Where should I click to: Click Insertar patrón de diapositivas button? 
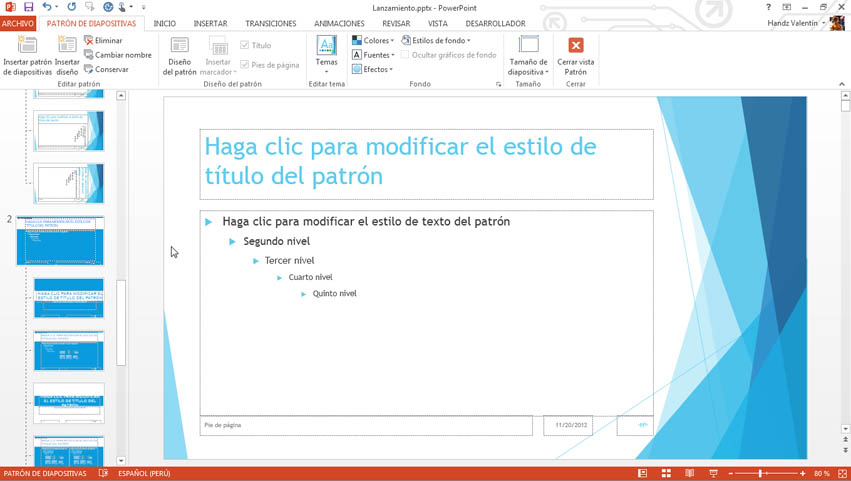coord(27,55)
